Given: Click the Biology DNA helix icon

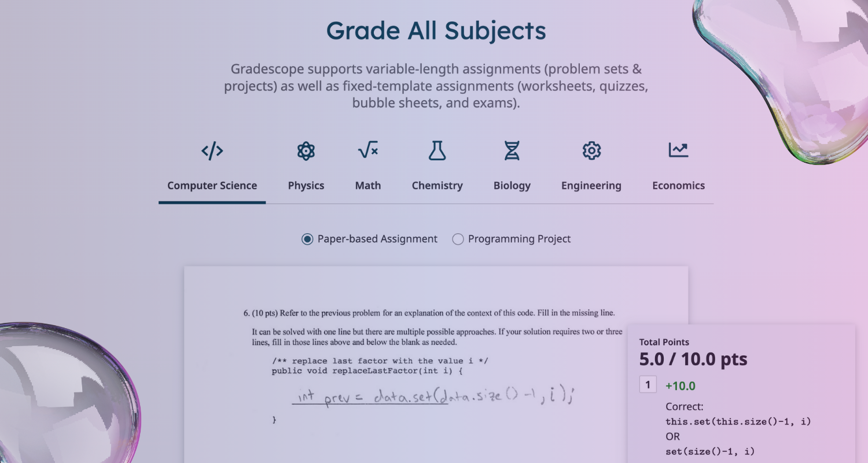Looking at the screenshot, I should pyautogui.click(x=512, y=151).
